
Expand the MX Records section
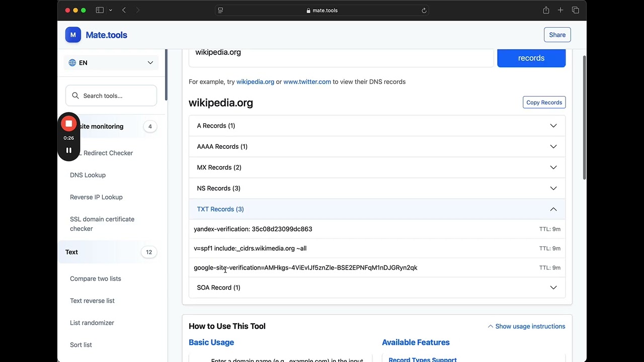(377, 167)
